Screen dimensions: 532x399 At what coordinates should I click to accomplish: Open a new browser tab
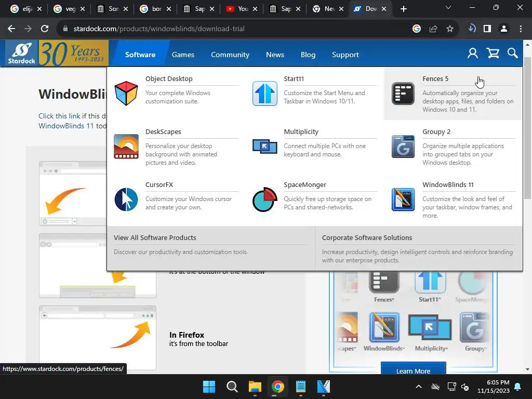tap(403, 9)
